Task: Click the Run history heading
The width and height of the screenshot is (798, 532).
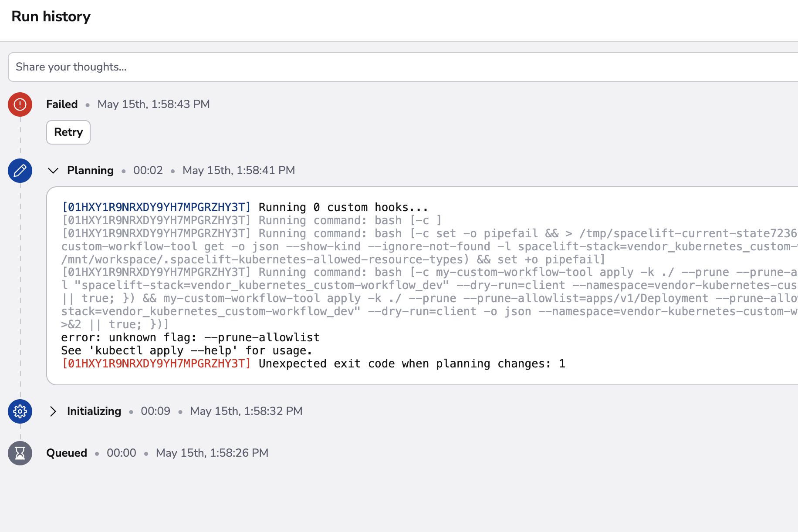Action: (x=51, y=16)
